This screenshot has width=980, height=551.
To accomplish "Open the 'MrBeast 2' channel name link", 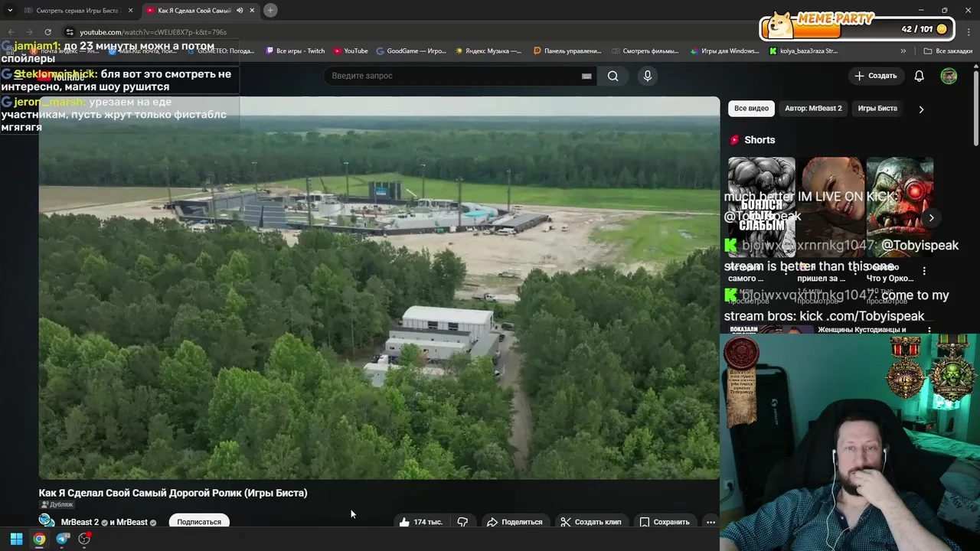I will [80, 522].
